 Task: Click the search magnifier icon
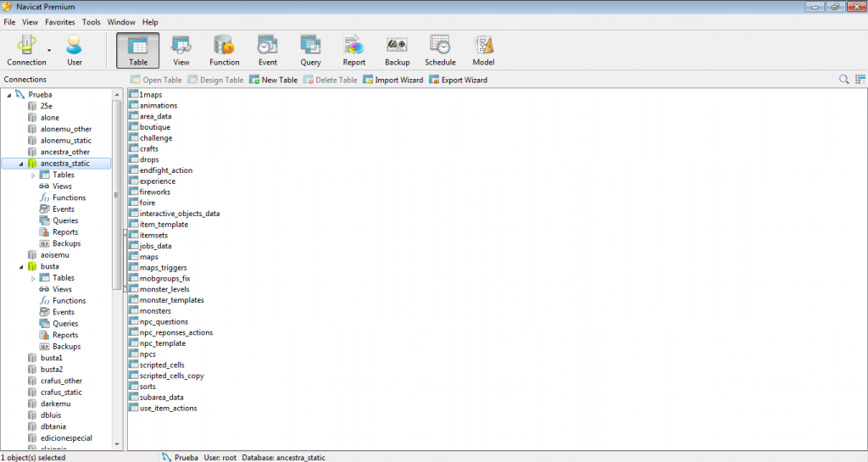(x=843, y=80)
